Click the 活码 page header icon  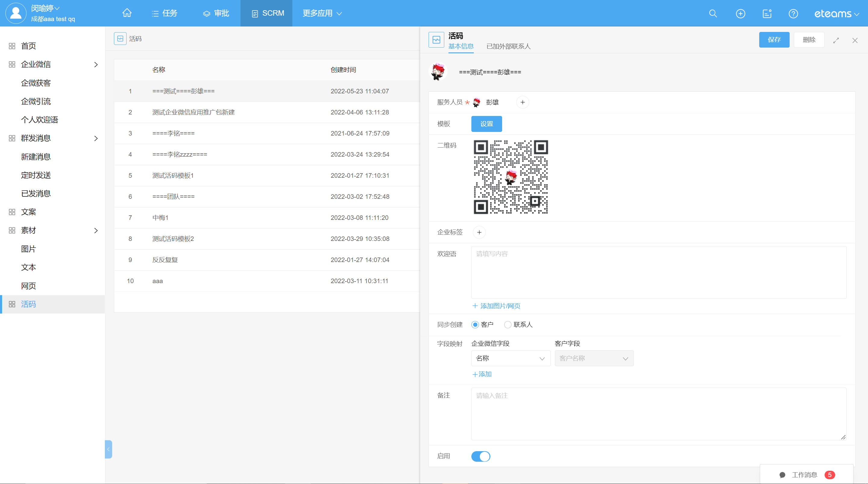(x=120, y=39)
